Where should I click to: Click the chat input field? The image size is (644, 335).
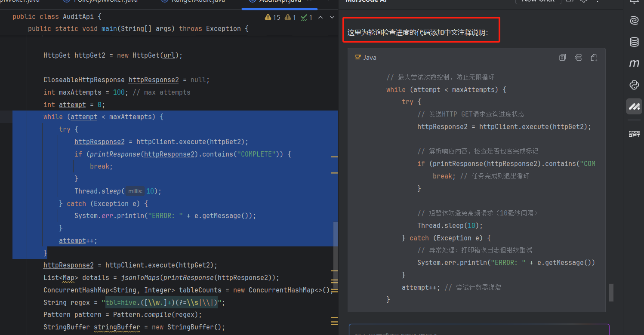479,330
